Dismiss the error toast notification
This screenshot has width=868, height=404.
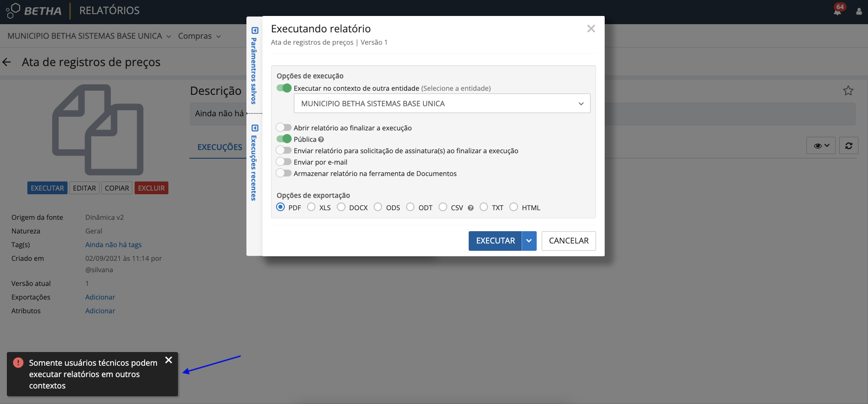(x=168, y=360)
